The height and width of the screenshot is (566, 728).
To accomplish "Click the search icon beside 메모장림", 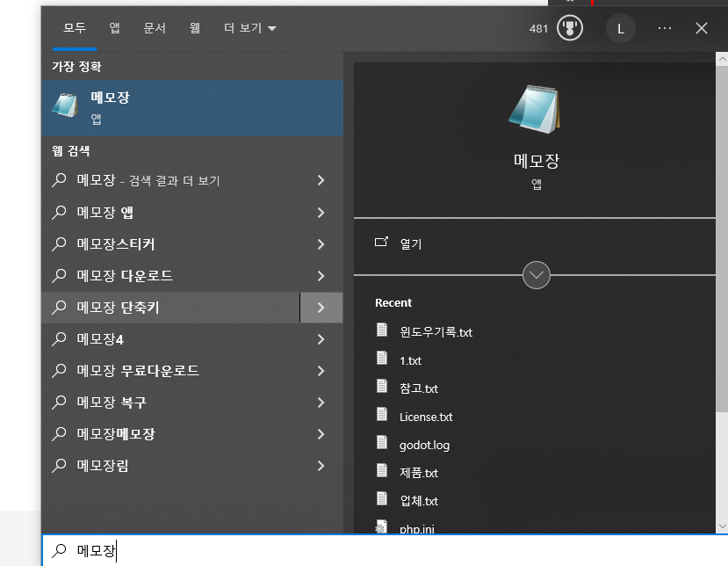I will pos(59,466).
